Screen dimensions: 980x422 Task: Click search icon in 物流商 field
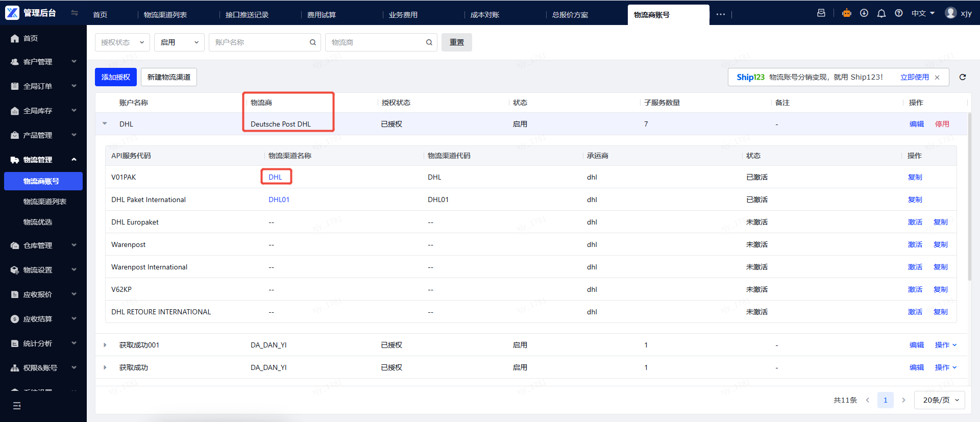tap(429, 42)
